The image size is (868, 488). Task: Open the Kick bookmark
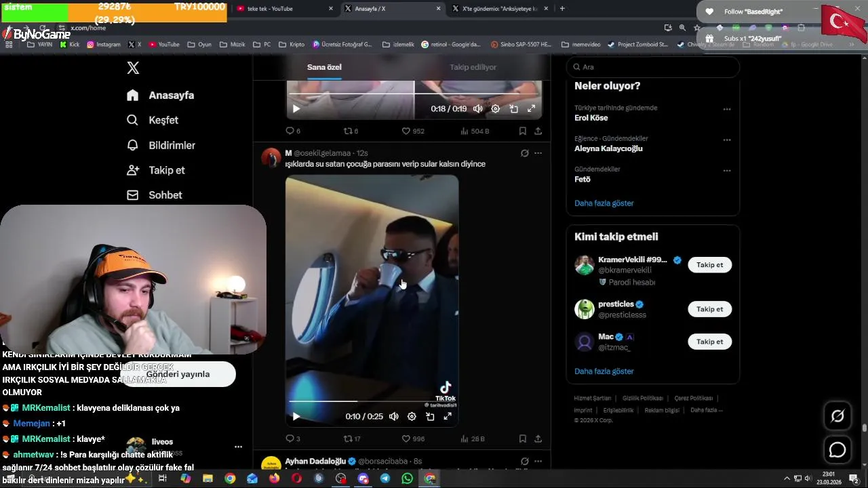tap(70, 44)
